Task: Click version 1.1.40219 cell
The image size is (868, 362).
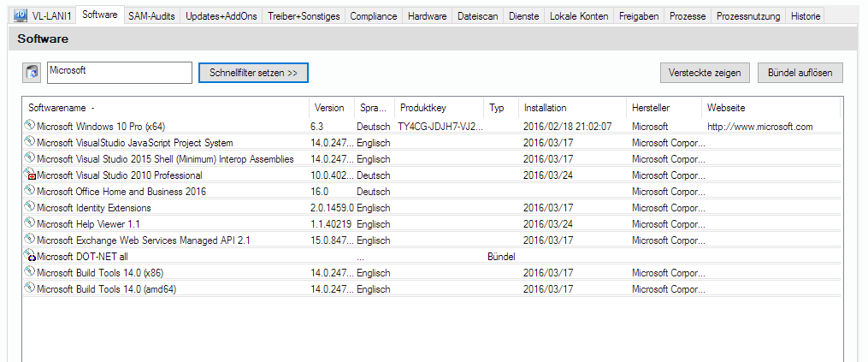Action: tap(330, 224)
